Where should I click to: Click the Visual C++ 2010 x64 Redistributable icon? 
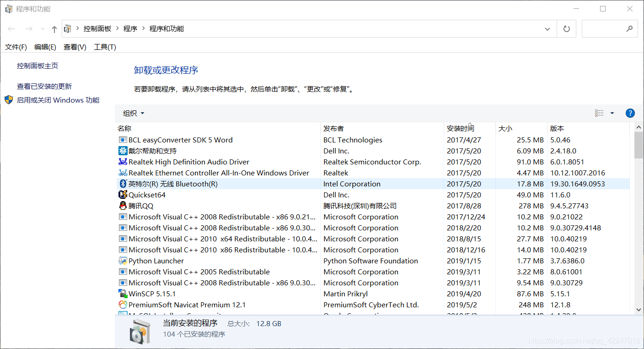[x=123, y=239]
